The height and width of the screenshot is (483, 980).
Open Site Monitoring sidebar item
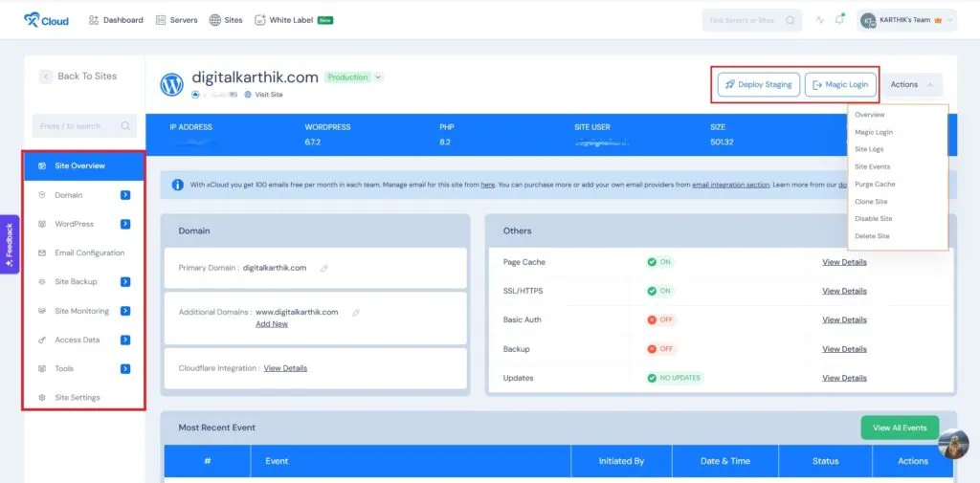coord(84,311)
